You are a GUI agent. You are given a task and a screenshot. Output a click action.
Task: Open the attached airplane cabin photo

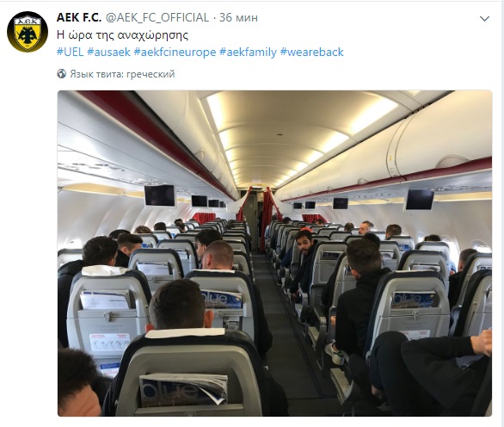point(275,253)
